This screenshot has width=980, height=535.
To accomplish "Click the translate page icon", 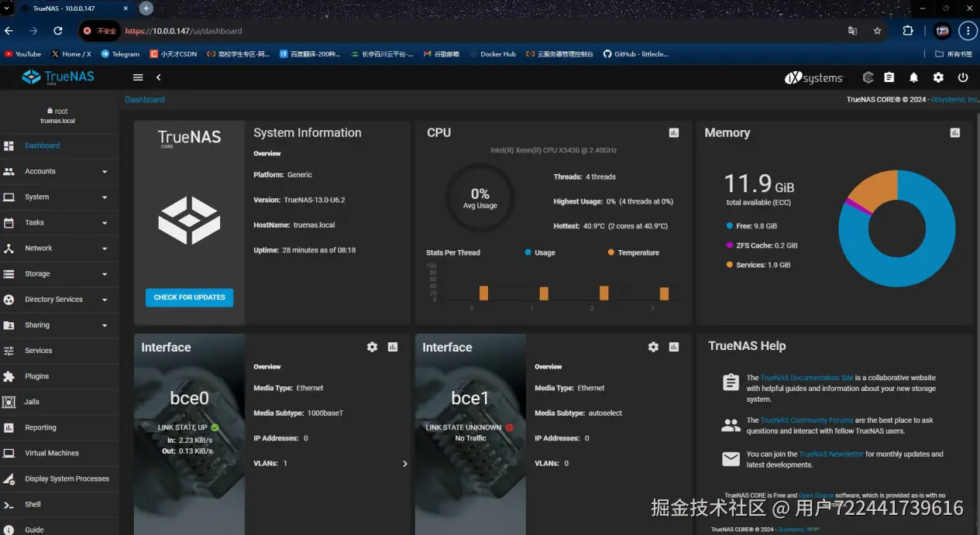I will [x=852, y=31].
